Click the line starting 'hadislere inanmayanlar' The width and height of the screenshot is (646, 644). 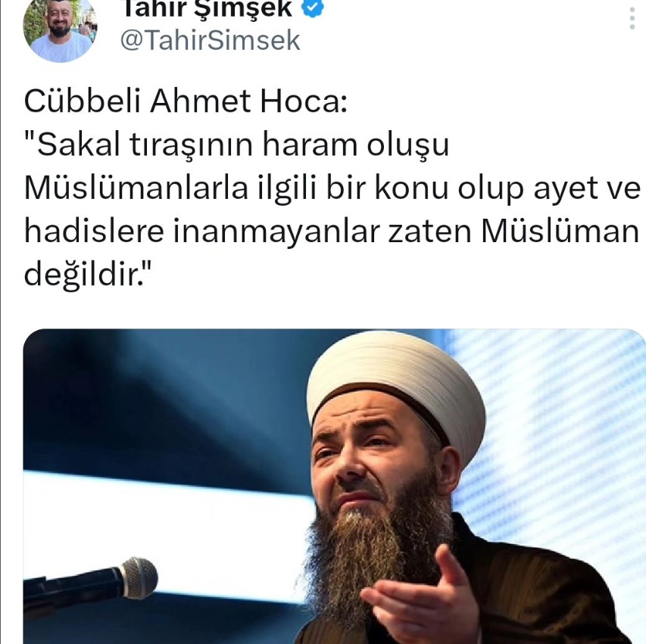coord(332,232)
